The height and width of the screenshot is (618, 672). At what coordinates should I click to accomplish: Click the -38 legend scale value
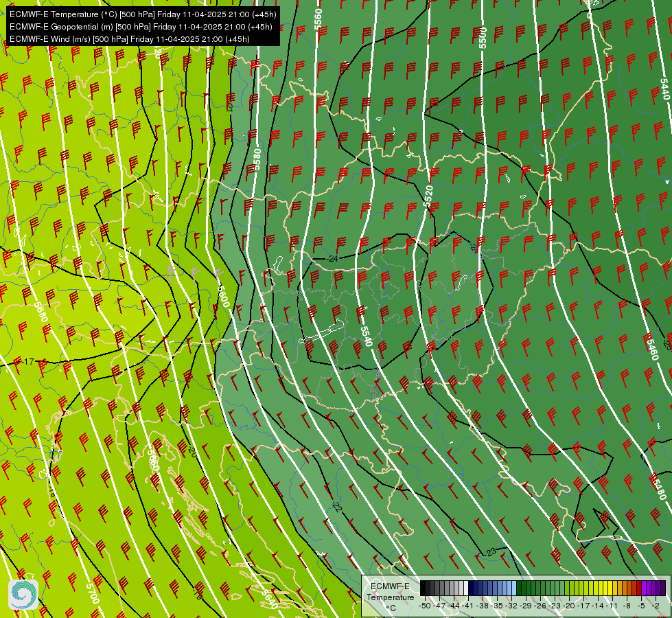pyautogui.click(x=482, y=606)
